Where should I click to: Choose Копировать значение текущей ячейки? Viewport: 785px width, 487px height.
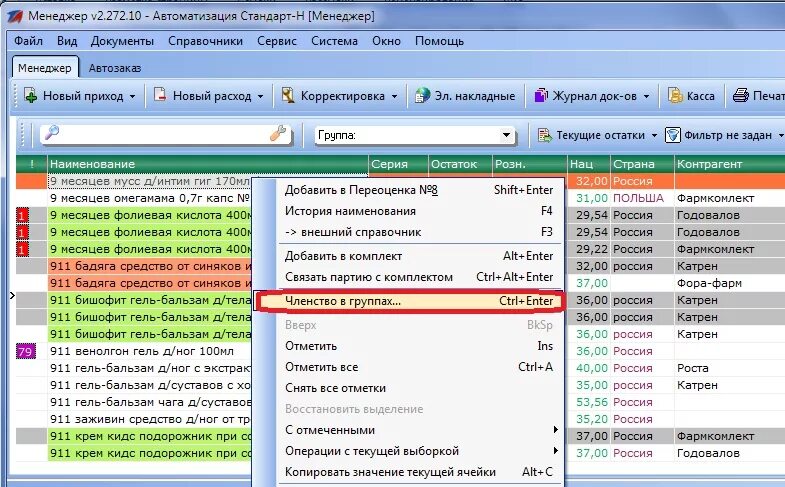click(x=419, y=472)
